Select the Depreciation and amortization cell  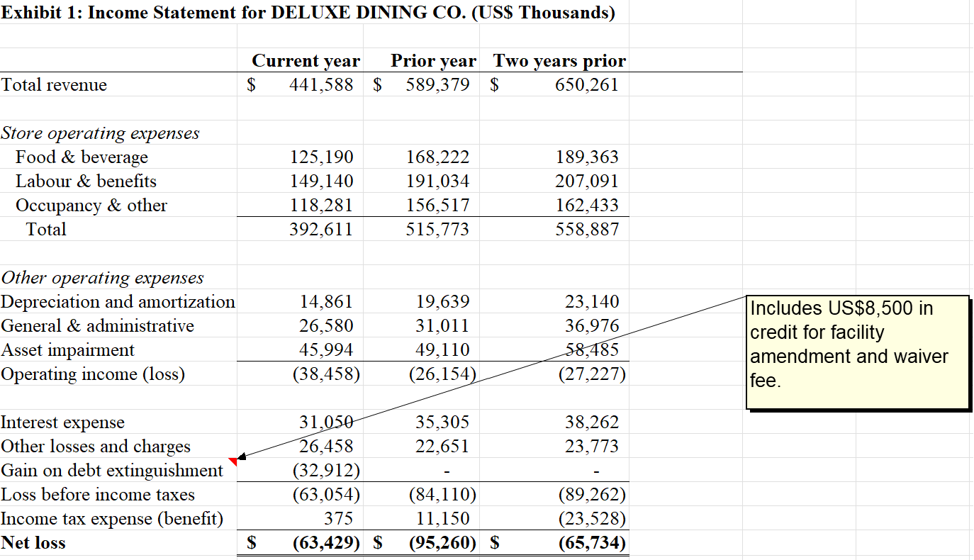pos(118,301)
